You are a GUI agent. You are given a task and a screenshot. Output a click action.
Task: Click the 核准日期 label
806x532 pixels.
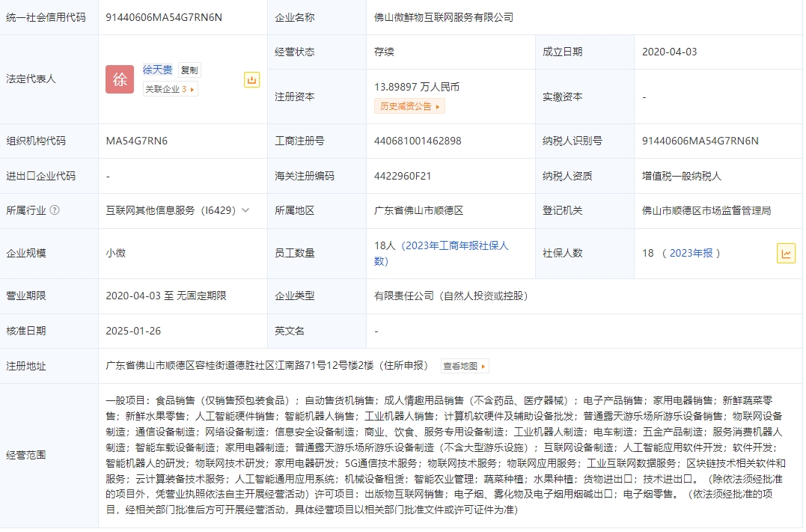tap(26, 331)
